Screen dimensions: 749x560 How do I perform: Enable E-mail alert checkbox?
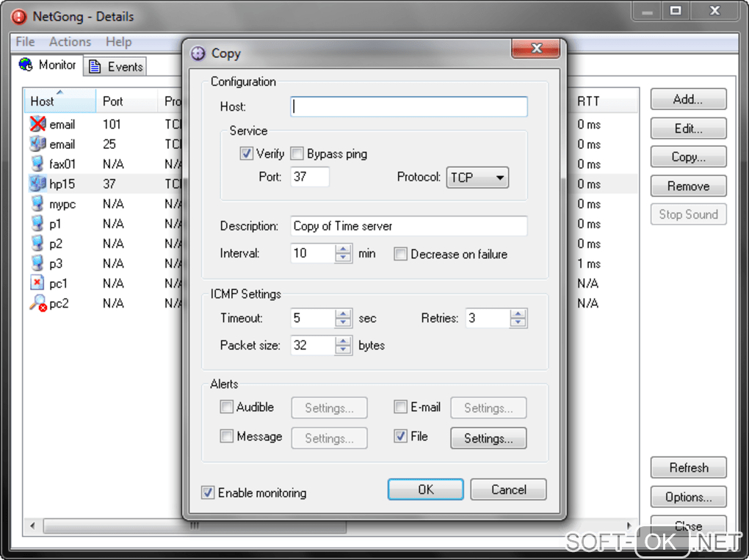click(400, 407)
